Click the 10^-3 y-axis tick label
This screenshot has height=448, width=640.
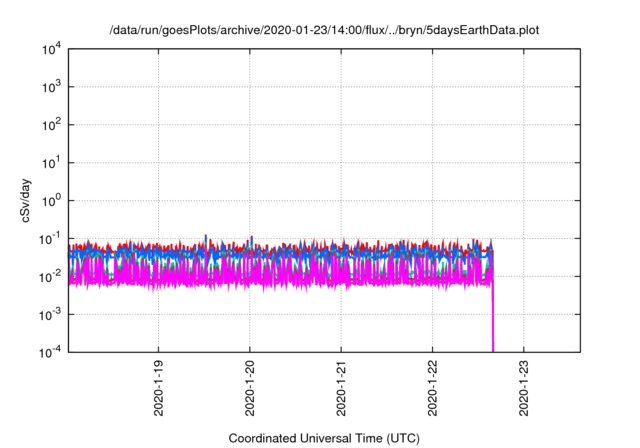pyautogui.click(x=50, y=315)
